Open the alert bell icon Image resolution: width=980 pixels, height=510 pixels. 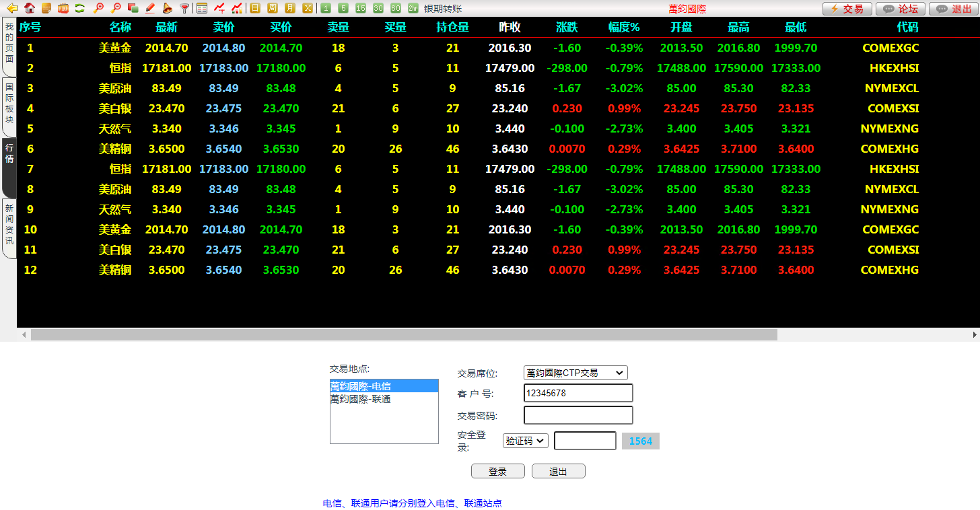point(167,8)
